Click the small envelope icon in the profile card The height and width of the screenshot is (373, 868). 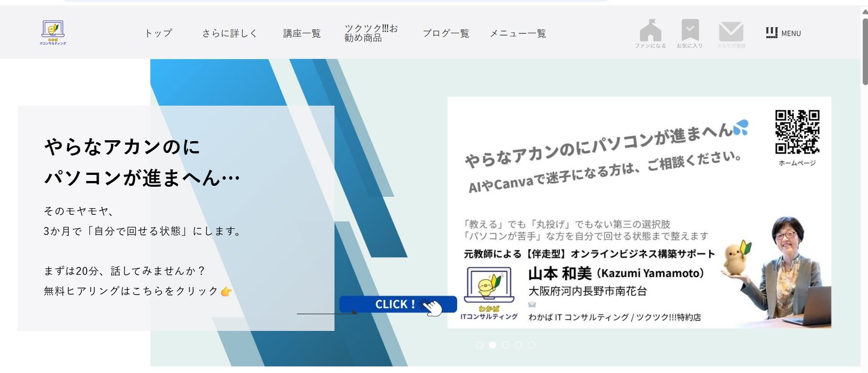coord(532,305)
